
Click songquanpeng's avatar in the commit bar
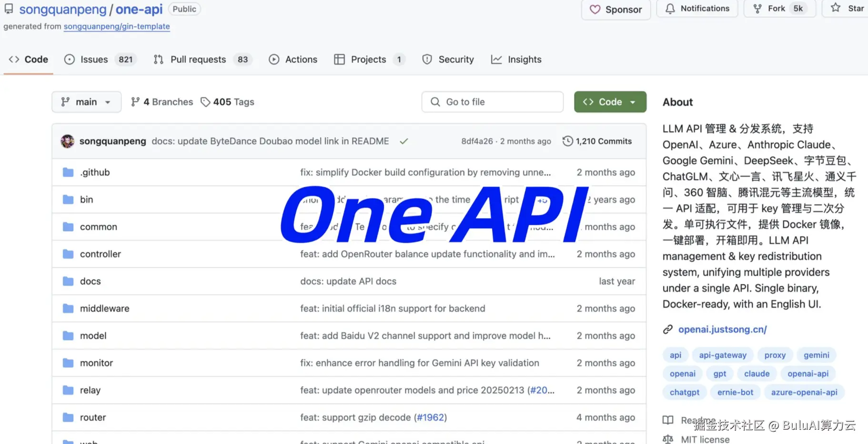[68, 141]
